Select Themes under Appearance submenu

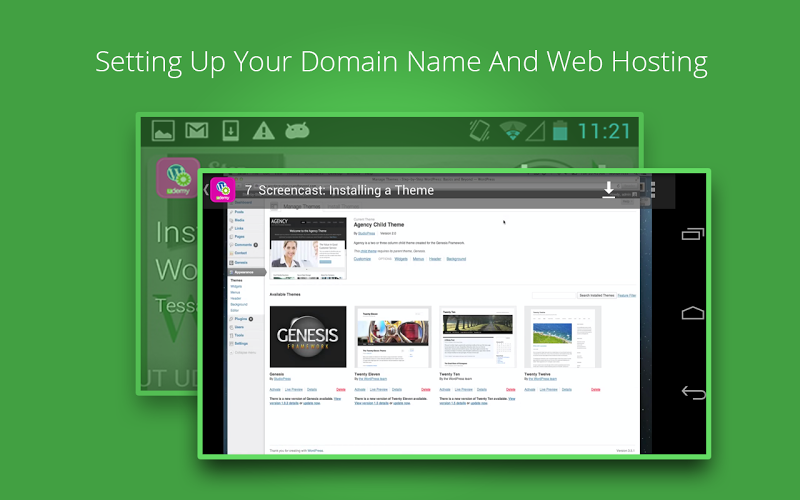pos(236,280)
